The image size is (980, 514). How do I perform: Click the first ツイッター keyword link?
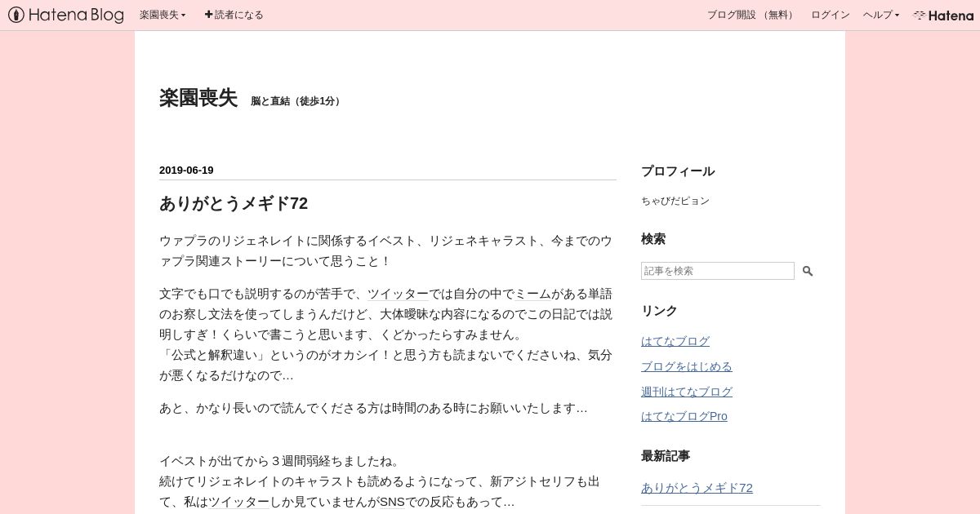(398, 294)
